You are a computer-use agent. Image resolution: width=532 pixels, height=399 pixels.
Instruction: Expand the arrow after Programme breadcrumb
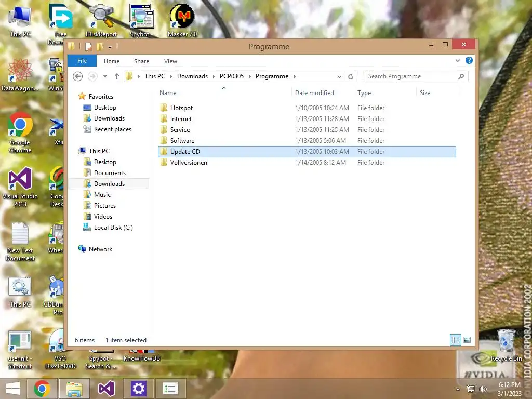click(294, 77)
